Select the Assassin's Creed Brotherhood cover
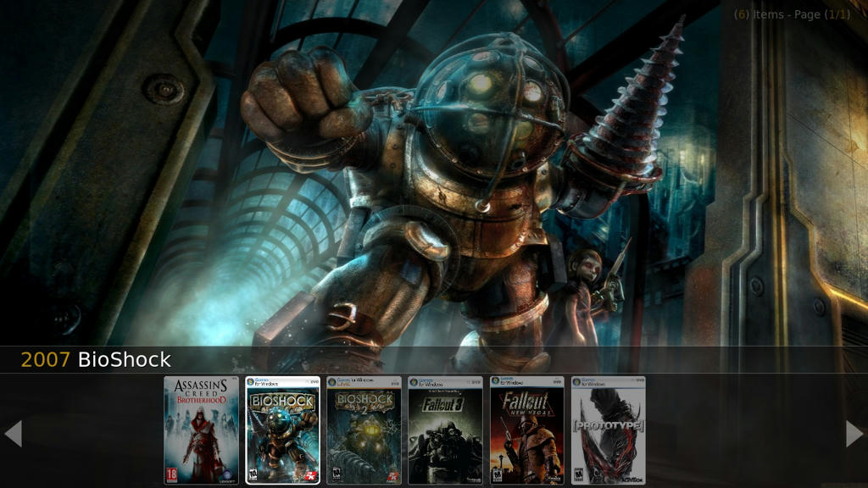 point(201,430)
